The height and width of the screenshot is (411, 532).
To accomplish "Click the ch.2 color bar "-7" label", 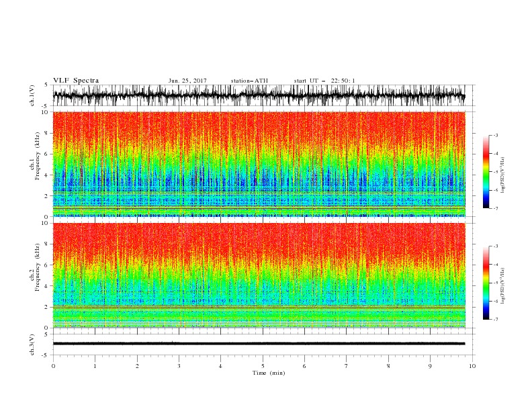I will (x=495, y=320).
